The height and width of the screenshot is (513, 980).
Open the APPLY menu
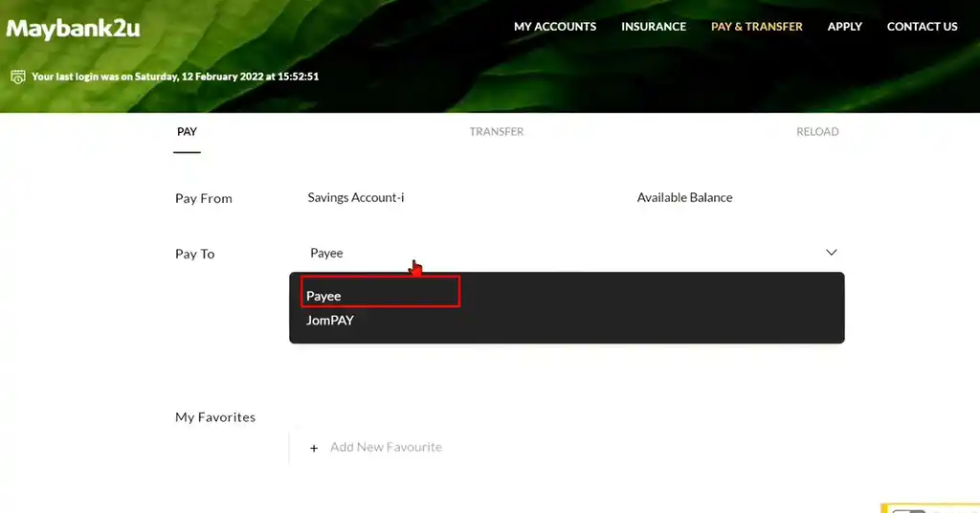coord(845,27)
